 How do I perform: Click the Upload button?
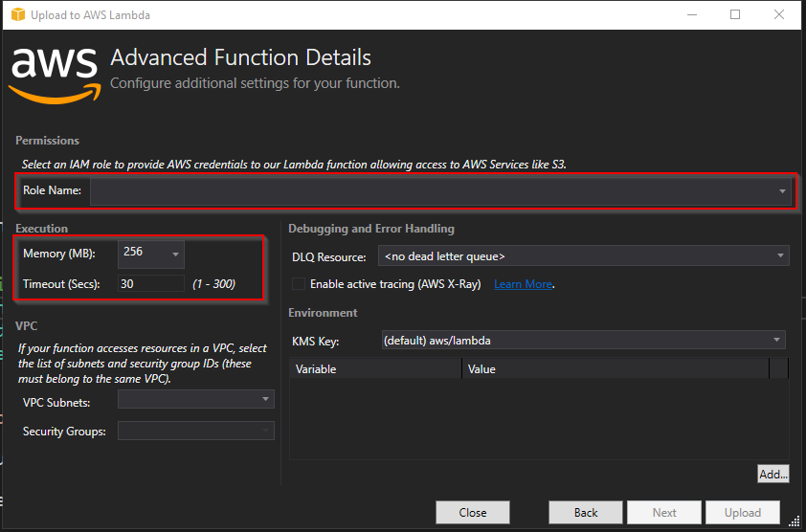pos(743,513)
